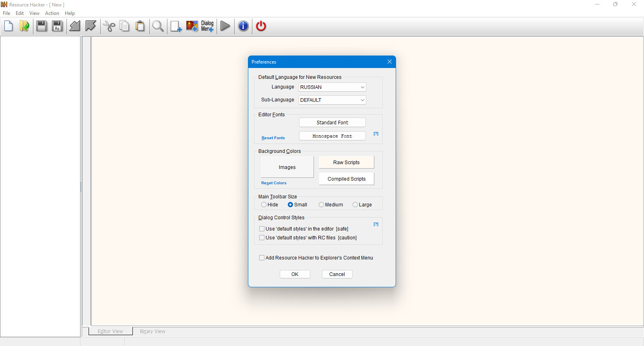
Task: Confirm preferences with OK
Action: (x=295, y=274)
